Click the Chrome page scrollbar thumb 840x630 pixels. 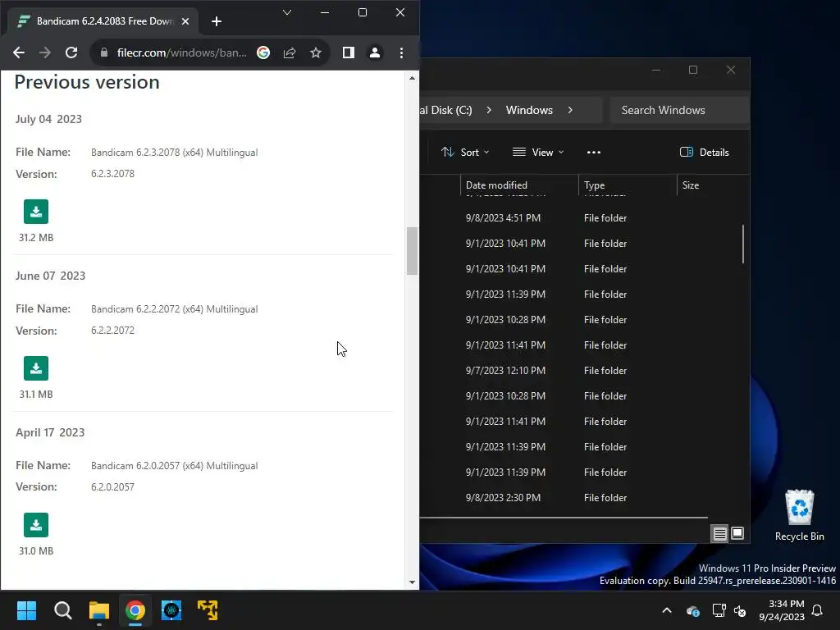coord(412,251)
